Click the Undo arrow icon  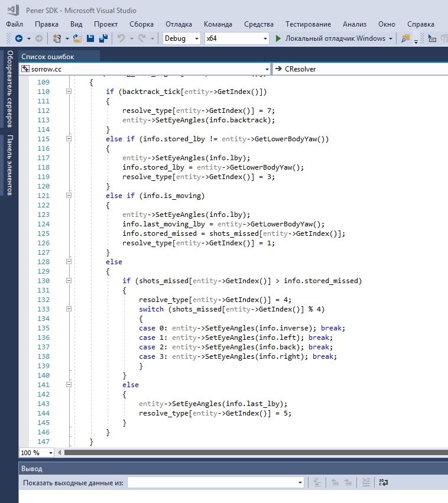(121, 38)
